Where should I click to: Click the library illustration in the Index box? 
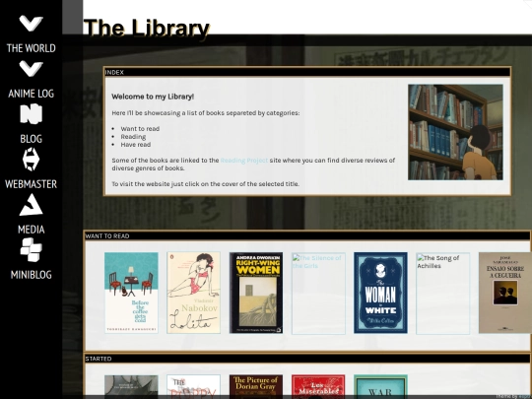pos(455,132)
